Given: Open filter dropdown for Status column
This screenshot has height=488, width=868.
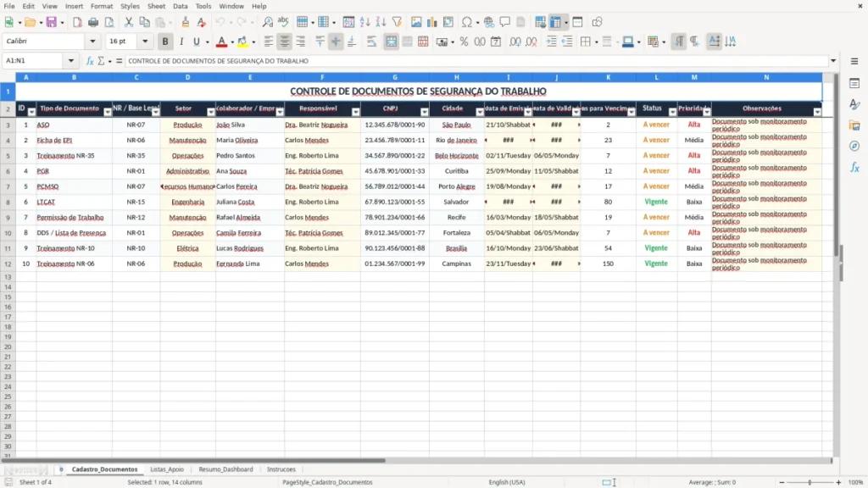Looking at the screenshot, I should pyautogui.click(x=672, y=112).
